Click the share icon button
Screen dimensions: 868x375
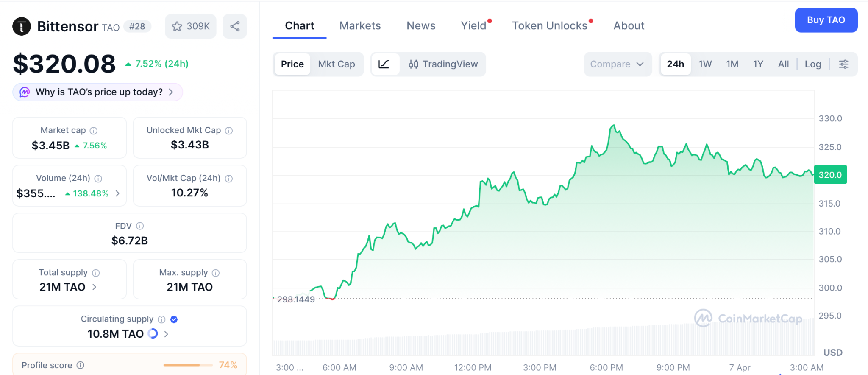click(x=235, y=26)
